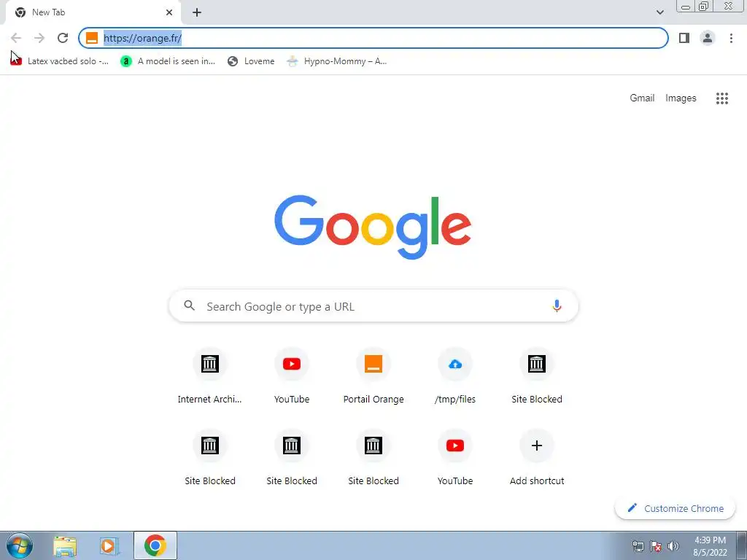Open the Internet Archive shortcut

209,376
